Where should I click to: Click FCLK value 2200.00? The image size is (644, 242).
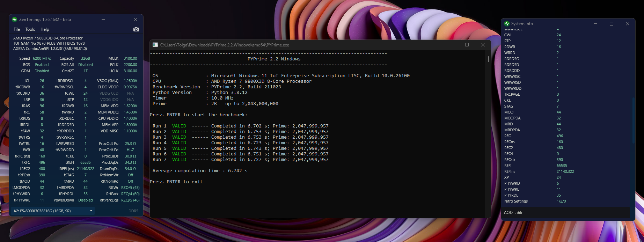coord(130,65)
